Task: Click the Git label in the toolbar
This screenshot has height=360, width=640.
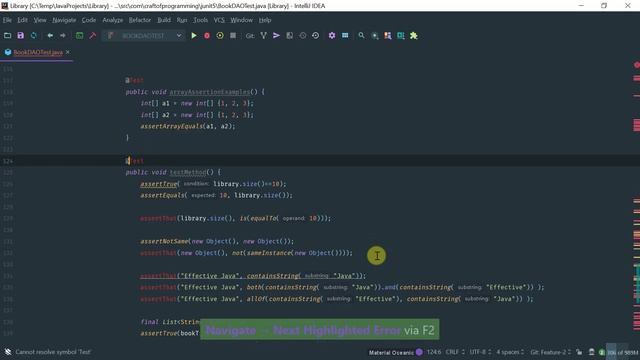Action: [x=250, y=36]
